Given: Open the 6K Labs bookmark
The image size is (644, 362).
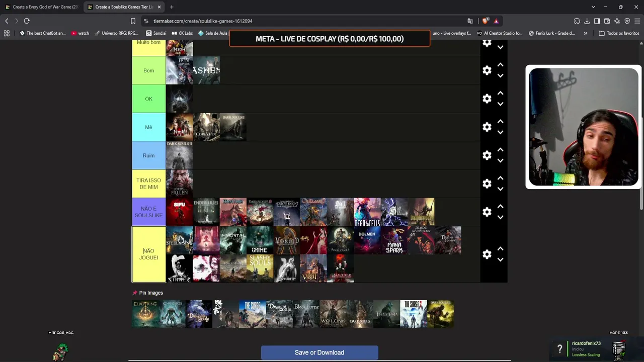Looking at the screenshot, I should point(182,33).
